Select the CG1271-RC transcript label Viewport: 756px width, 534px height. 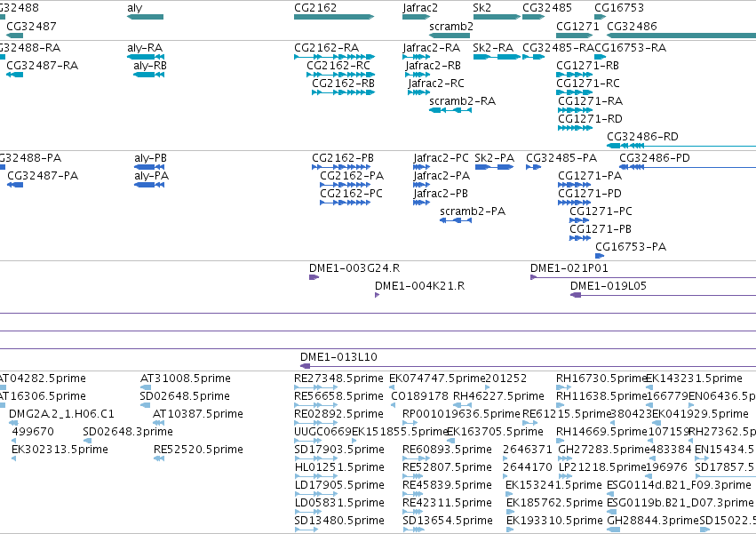pyautogui.click(x=588, y=83)
